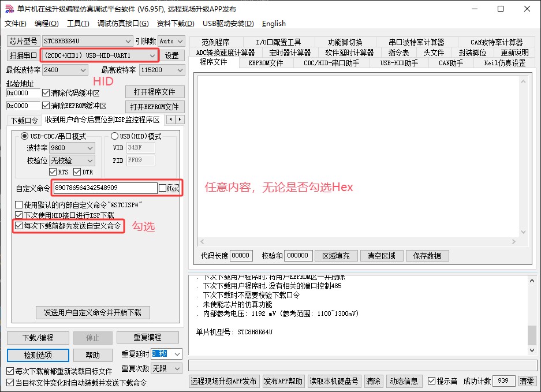541x392 pixels.
Task: Select USB-CDC/串口模式 radio button
Action: [x=24, y=136]
